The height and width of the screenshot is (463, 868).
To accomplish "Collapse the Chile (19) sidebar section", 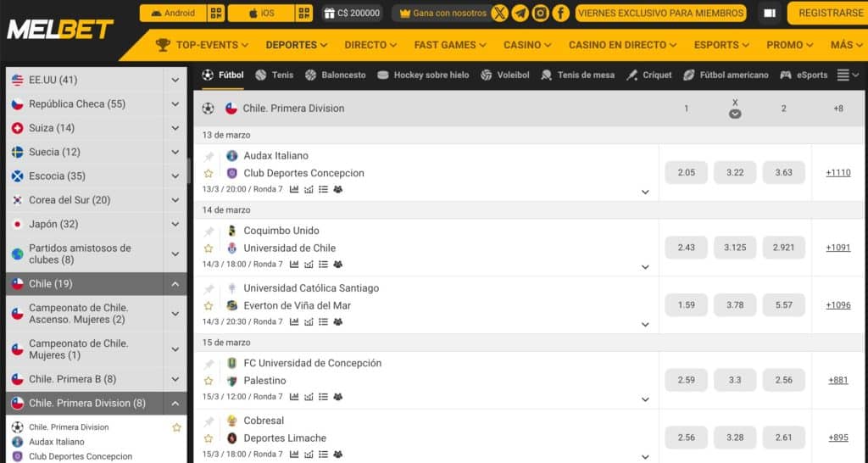I will (x=175, y=284).
